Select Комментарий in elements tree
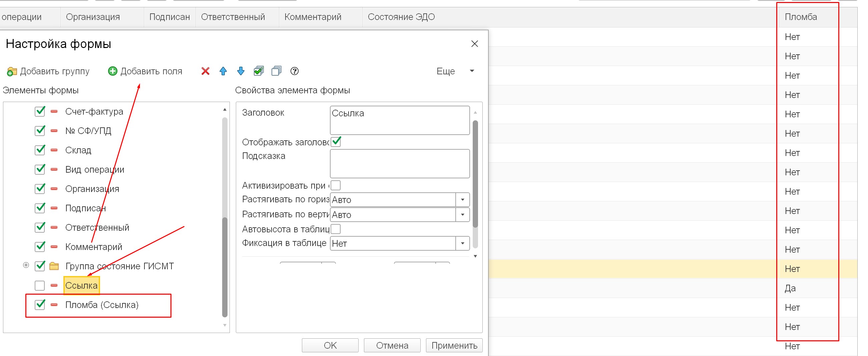 (x=94, y=247)
